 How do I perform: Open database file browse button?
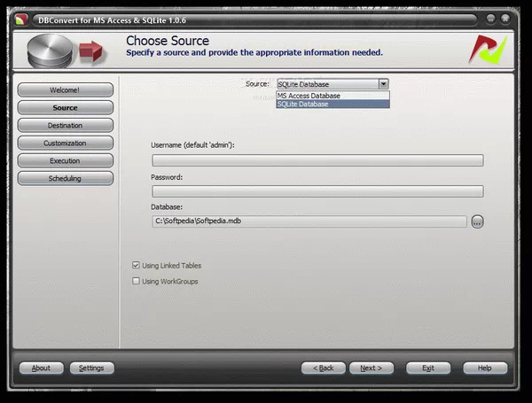tap(477, 221)
